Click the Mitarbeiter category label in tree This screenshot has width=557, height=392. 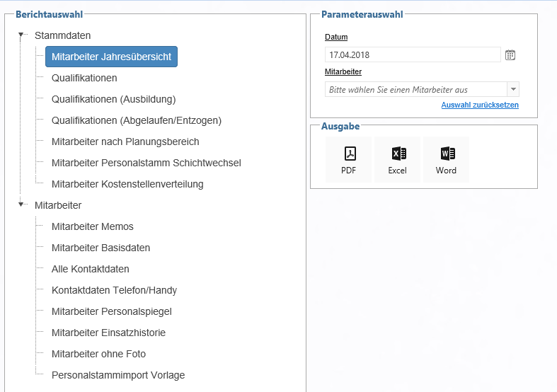point(58,205)
